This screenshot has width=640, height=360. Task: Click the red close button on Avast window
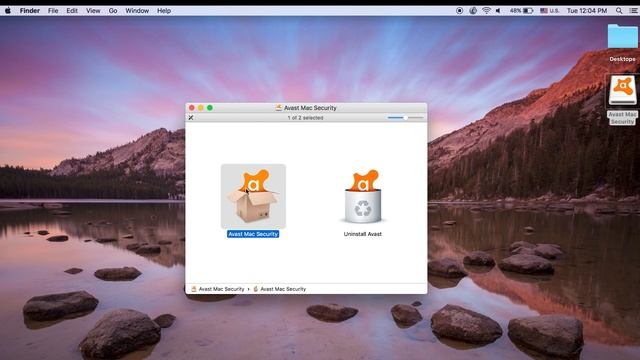point(192,108)
